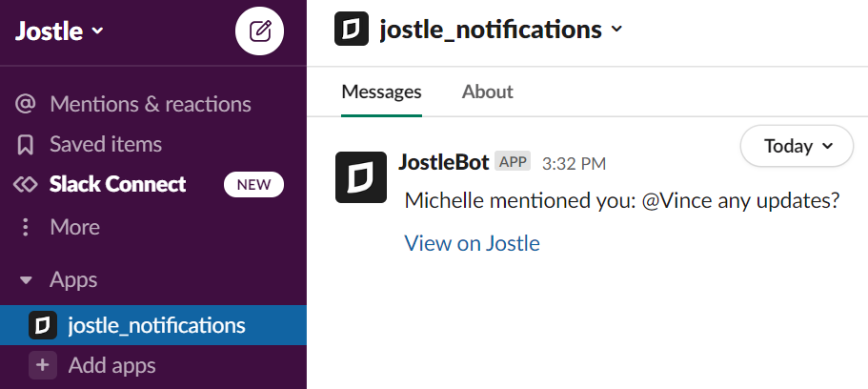868x389 pixels.
Task: Open the View on Jostle link
Action: [473, 243]
